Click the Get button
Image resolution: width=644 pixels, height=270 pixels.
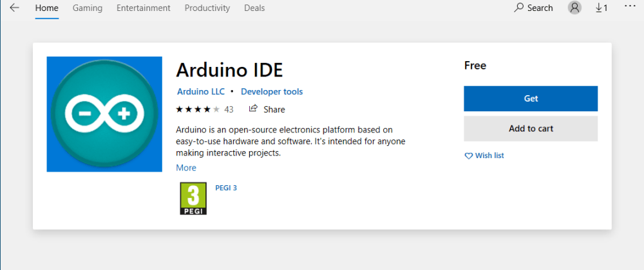(531, 98)
